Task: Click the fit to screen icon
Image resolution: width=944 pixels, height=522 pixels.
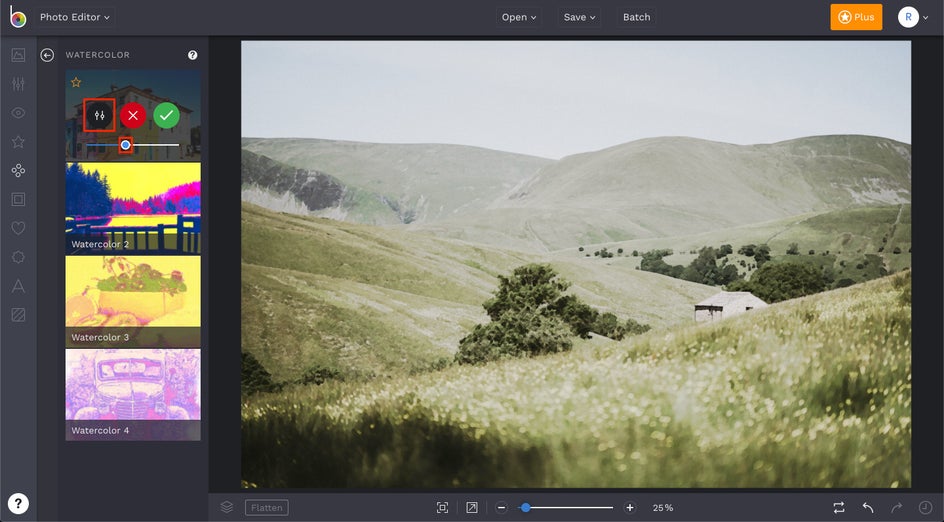Action: click(442, 508)
